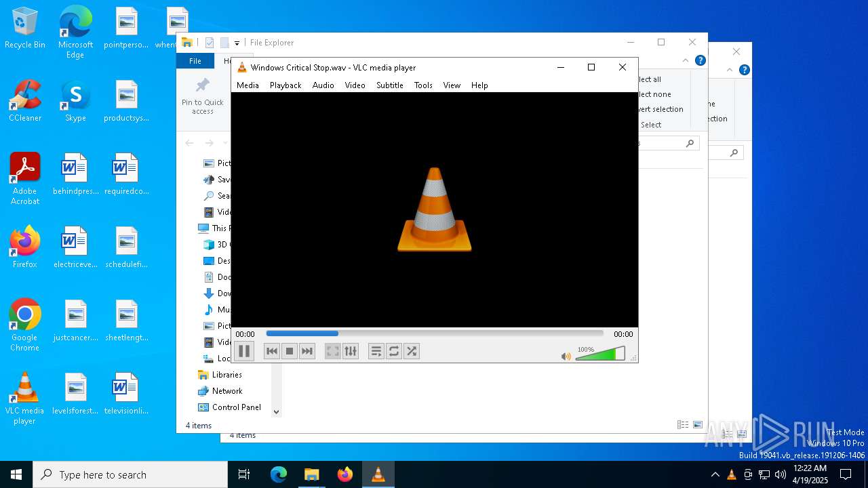Open Google Chrome desktop shortcut

click(25, 325)
